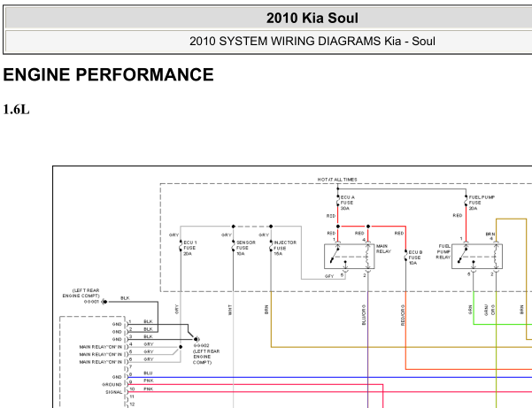Select the "GG001" ground label

pos(91,302)
